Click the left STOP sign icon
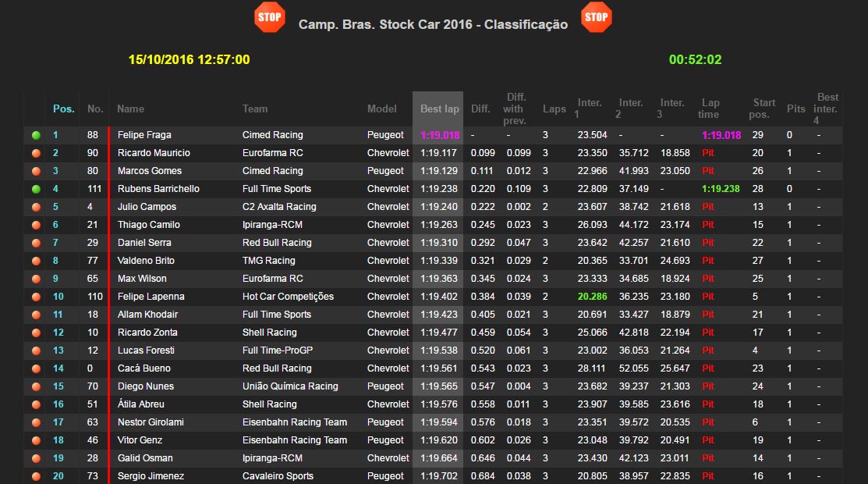868x484 pixels. point(270,17)
